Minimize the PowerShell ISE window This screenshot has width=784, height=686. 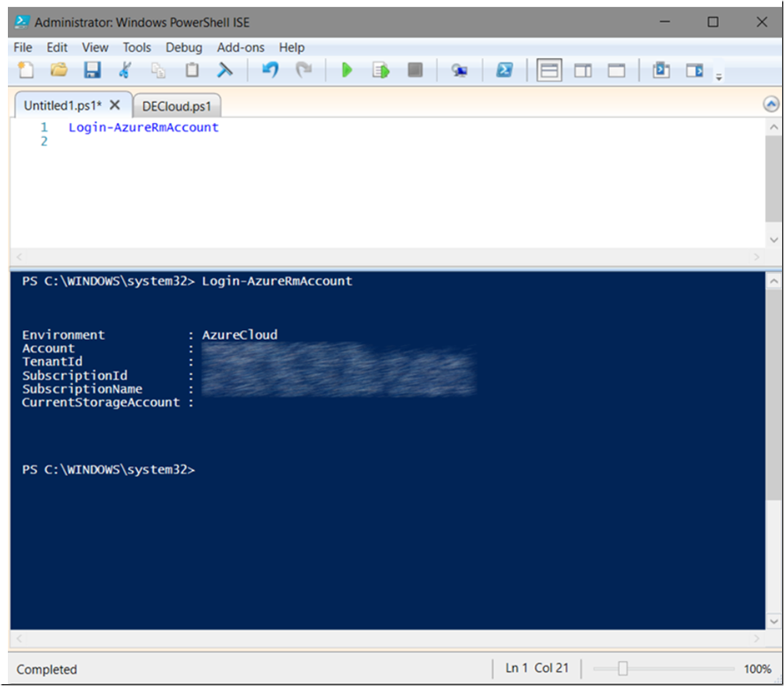665,22
